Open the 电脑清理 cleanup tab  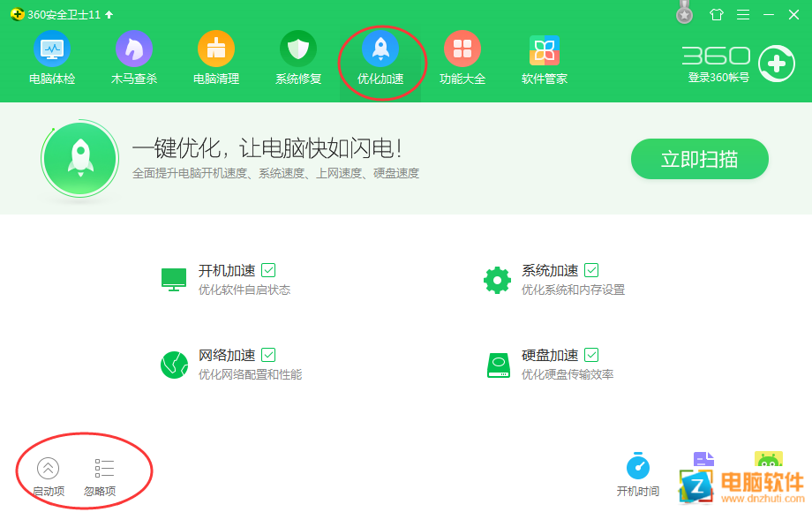pyautogui.click(x=216, y=58)
